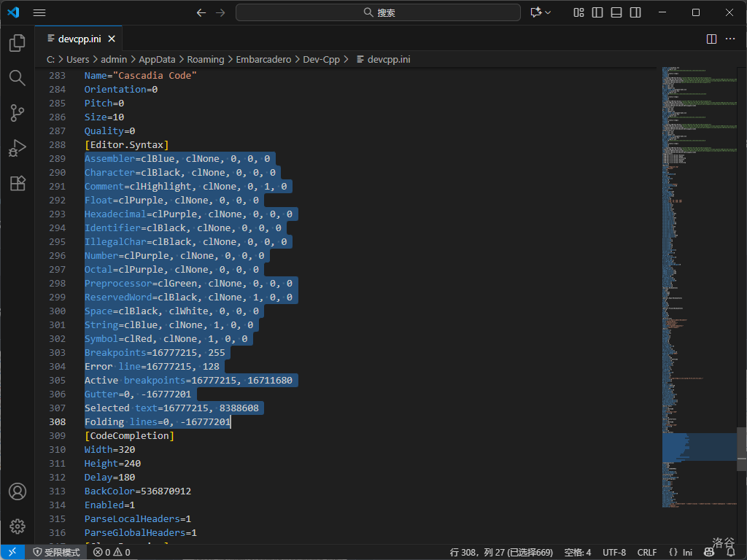Image resolution: width=747 pixels, height=560 pixels.
Task: Open the Manage gear menu
Action: pos(18,526)
